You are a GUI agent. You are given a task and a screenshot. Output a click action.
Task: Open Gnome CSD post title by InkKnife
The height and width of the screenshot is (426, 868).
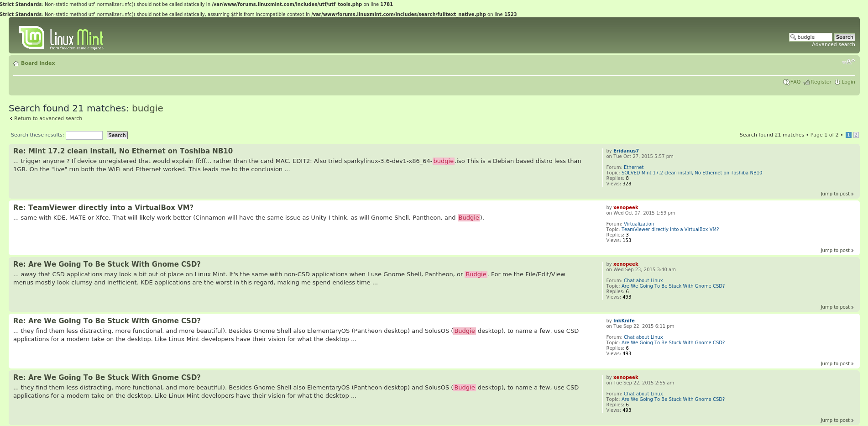point(107,321)
